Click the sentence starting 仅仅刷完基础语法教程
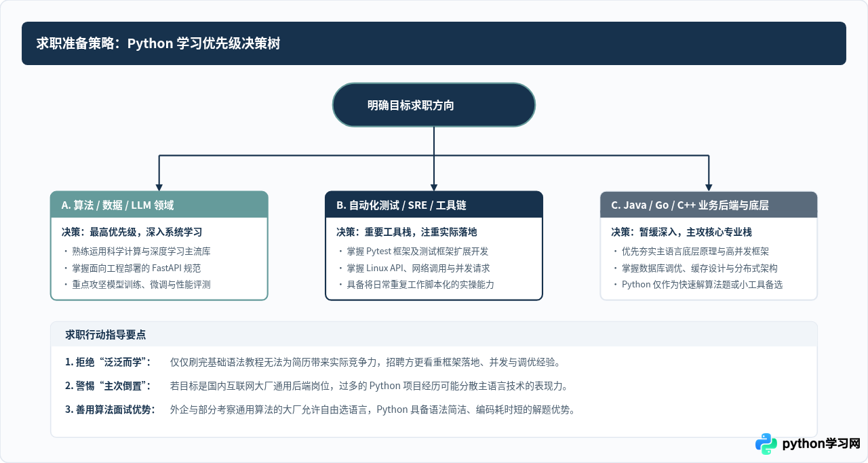This screenshot has width=868, height=463. pos(366,362)
